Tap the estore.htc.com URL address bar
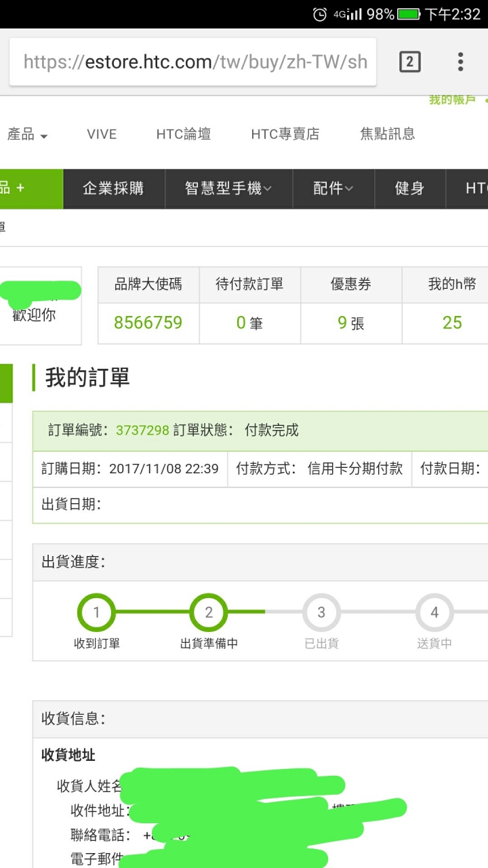Screen dimensions: 488x868 point(193,62)
